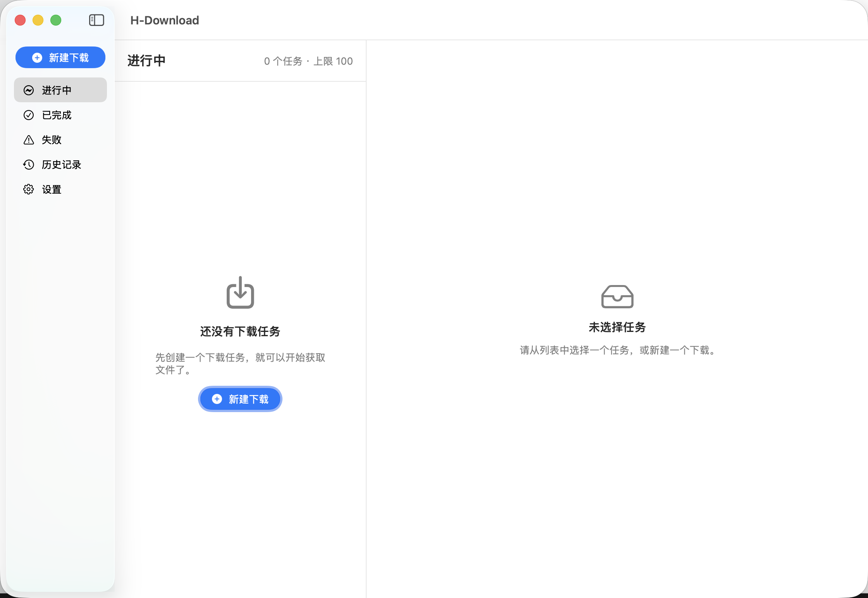Viewport: 868px width, 598px height.
Task: Click the 已完成 checkmark circle icon
Action: pyautogui.click(x=29, y=115)
